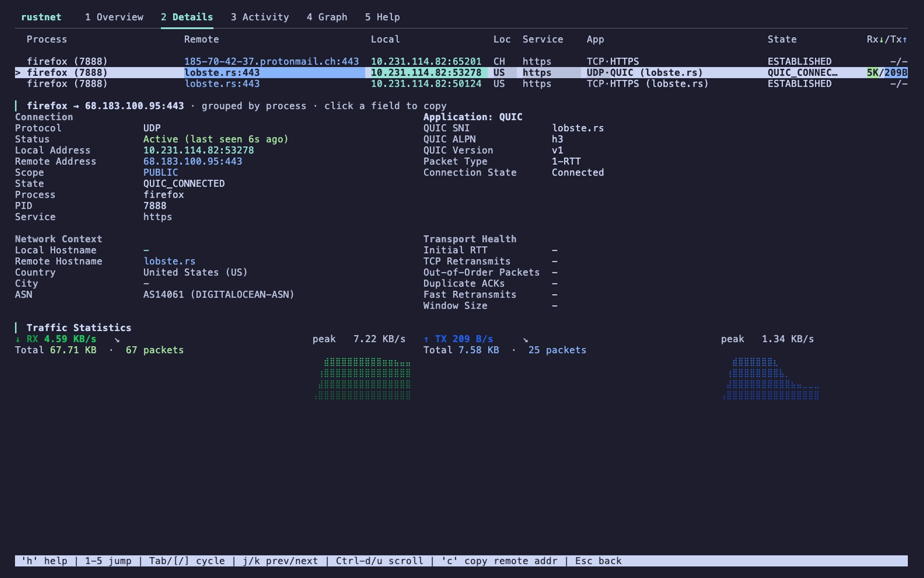Click the Ctrl-d/u scroll footer hint
The height and width of the screenshot is (578, 924).
(x=379, y=561)
